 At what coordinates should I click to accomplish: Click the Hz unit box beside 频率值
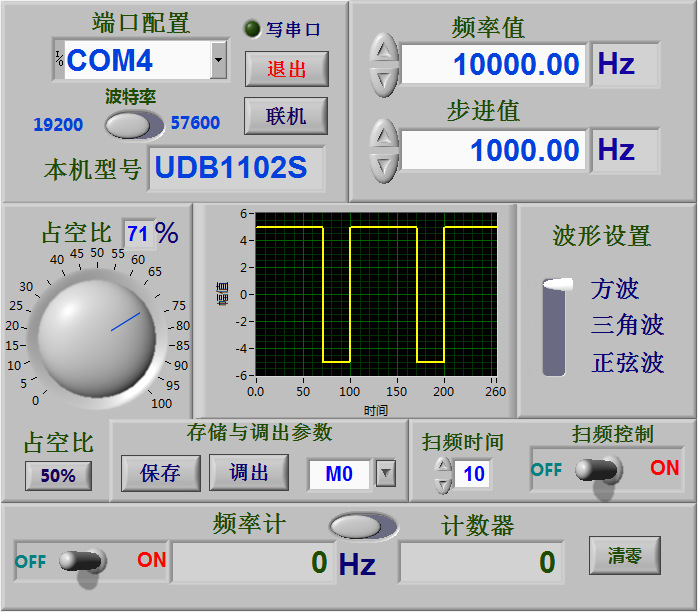(x=625, y=64)
